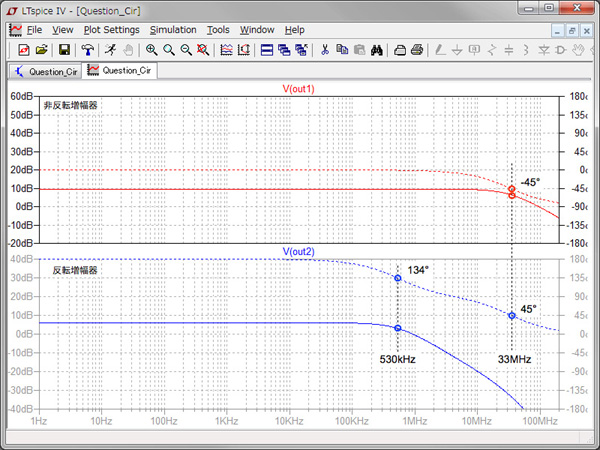Click the Tile Windows toolbar icon

point(267,49)
